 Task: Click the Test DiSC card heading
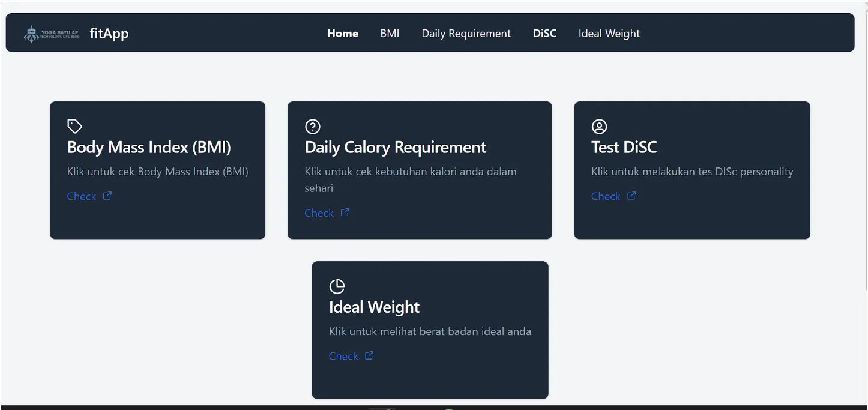pyautogui.click(x=624, y=147)
